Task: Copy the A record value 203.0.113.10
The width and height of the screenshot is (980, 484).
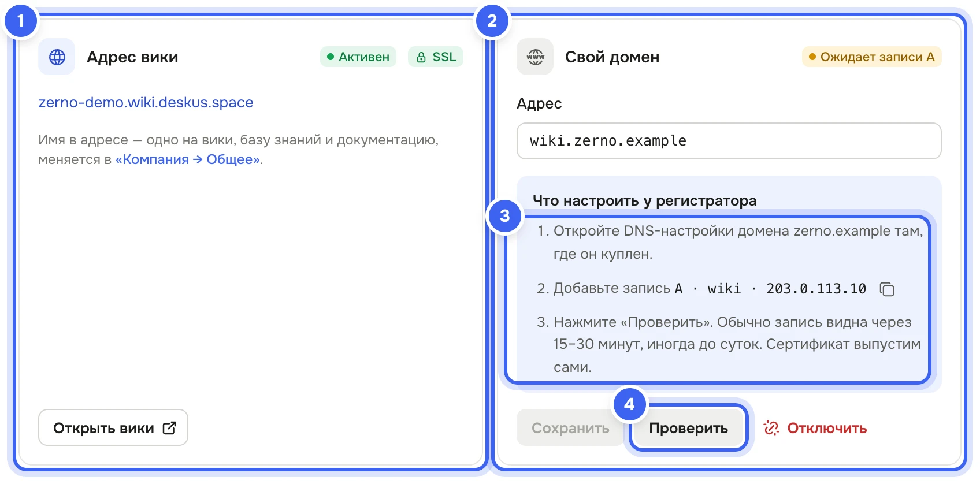Action: tap(886, 289)
